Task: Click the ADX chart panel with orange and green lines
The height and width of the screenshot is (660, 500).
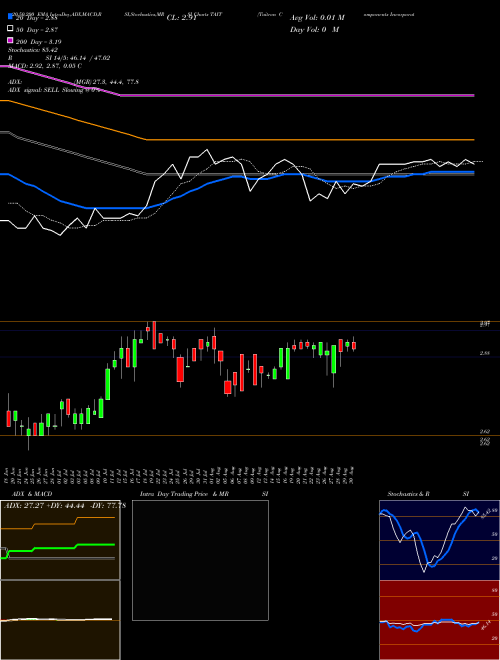Action: click(60, 540)
